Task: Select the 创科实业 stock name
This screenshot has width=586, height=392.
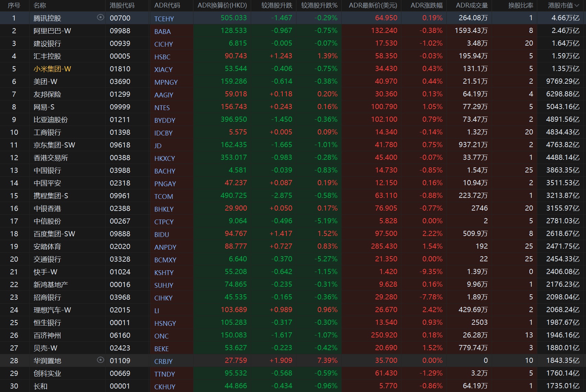Action: (47, 373)
